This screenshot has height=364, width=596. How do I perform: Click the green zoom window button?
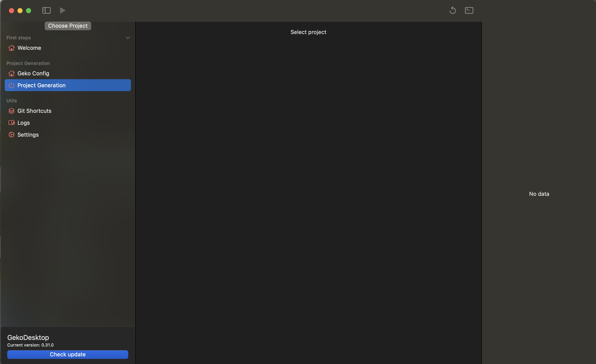(29, 11)
